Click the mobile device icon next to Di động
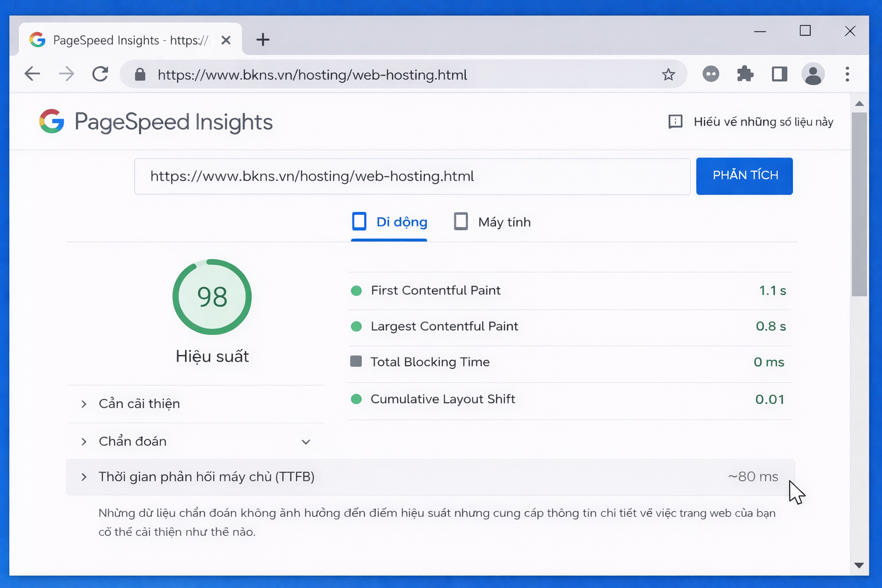Screen dimensions: 882x588 point(359,221)
